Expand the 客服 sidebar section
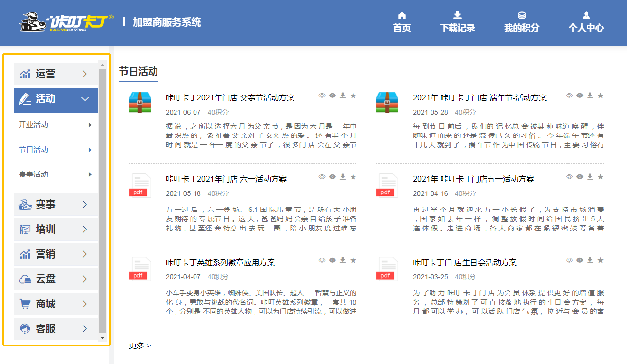Screen dimensions: 627x364 pos(56,329)
